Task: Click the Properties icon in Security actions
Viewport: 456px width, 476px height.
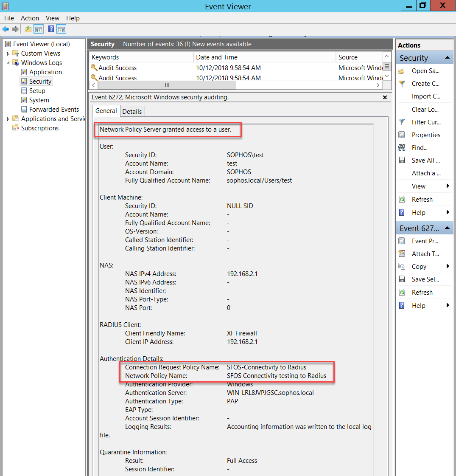Action: tap(401, 135)
